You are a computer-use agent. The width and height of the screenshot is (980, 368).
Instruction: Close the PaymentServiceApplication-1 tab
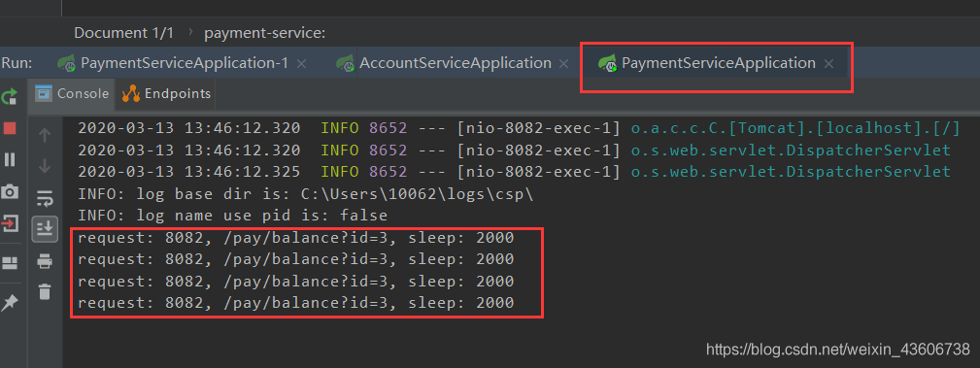(301, 64)
